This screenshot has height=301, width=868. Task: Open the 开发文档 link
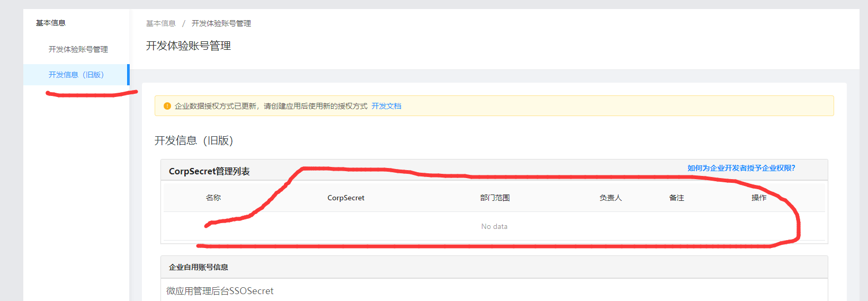click(386, 106)
